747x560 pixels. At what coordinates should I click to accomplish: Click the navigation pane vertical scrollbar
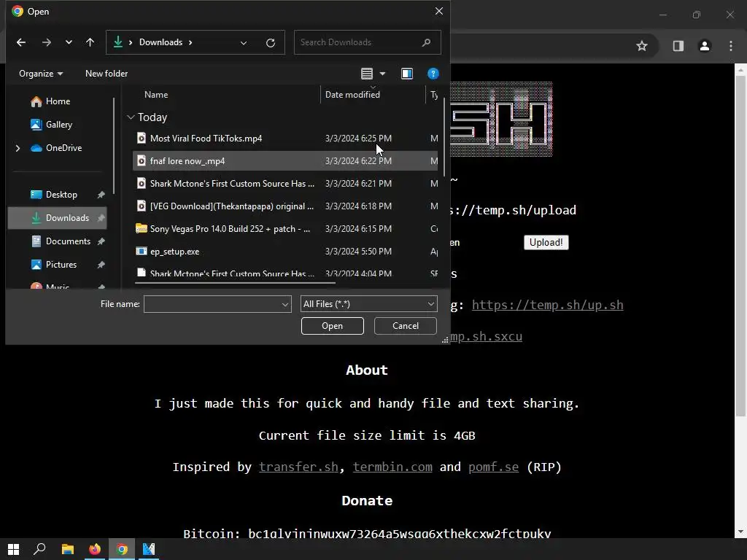click(114, 145)
